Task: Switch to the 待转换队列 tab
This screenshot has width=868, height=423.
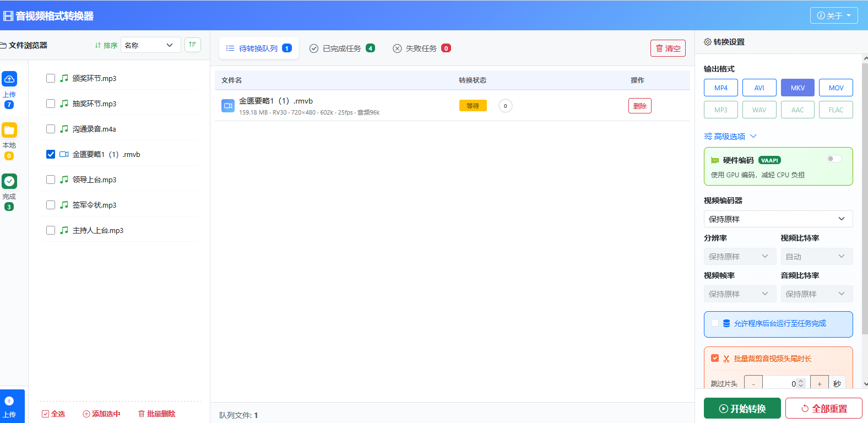Action: coord(259,48)
